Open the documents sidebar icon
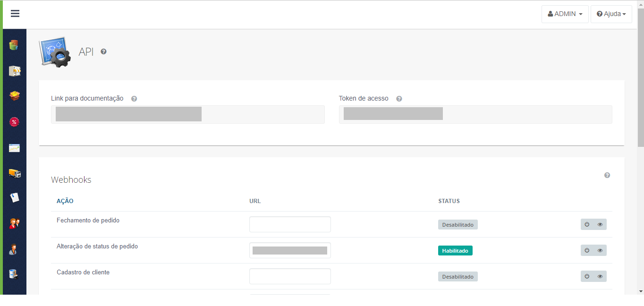Screen dimensions: 644x306 (x=15, y=198)
